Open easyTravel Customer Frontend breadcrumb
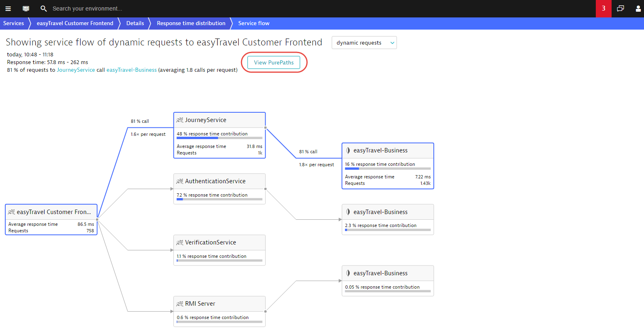Screen dimensions: 644x330 coord(75,24)
